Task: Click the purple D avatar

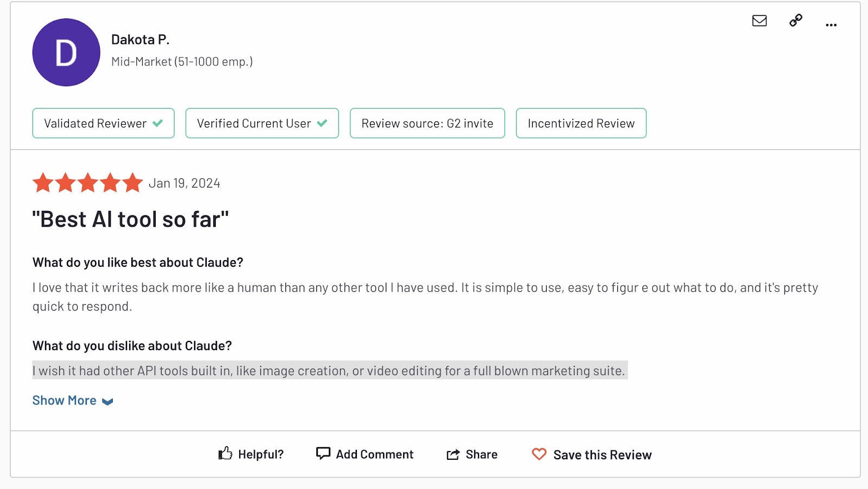Action: [x=66, y=53]
